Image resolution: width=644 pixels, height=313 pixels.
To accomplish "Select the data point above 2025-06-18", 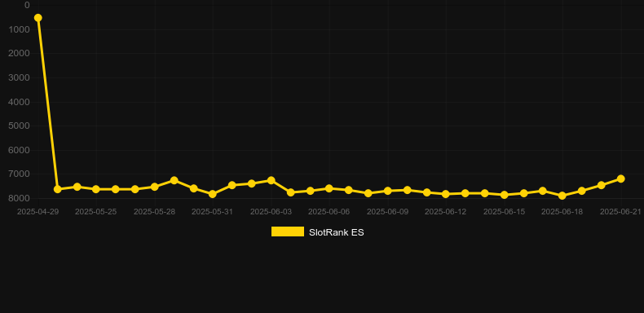I will pyautogui.click(x=562, y=196).
